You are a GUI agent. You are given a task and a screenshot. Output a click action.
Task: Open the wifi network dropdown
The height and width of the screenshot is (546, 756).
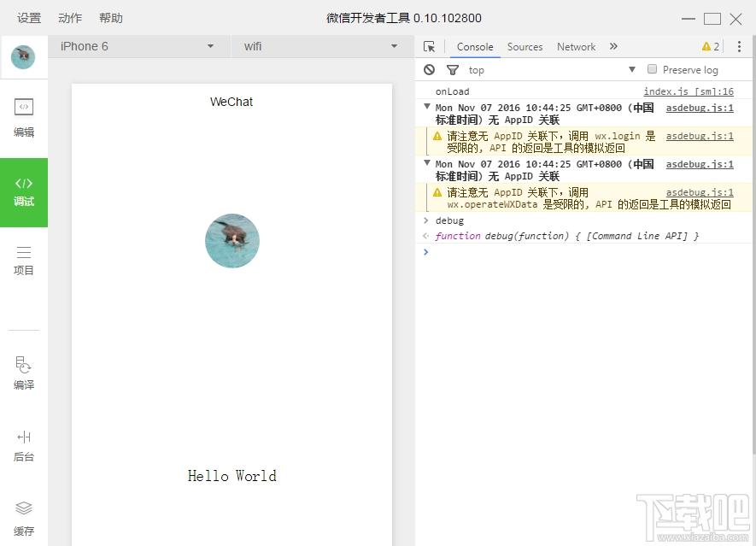[321, 46]
